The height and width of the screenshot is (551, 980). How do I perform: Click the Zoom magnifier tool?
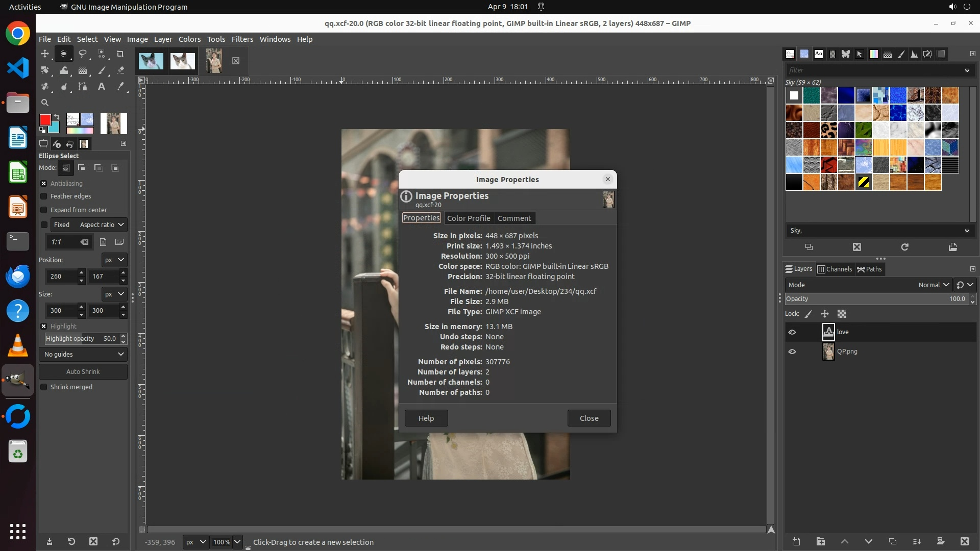click(45, 103)
